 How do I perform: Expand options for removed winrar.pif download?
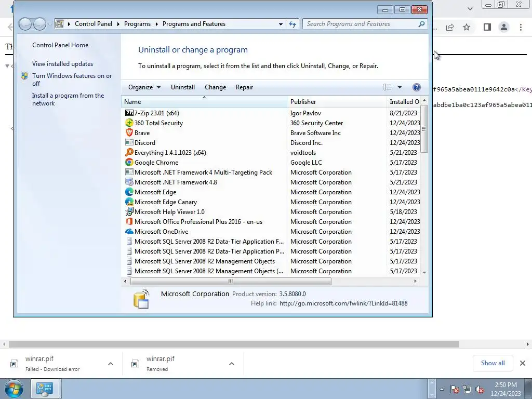(232, 364)
